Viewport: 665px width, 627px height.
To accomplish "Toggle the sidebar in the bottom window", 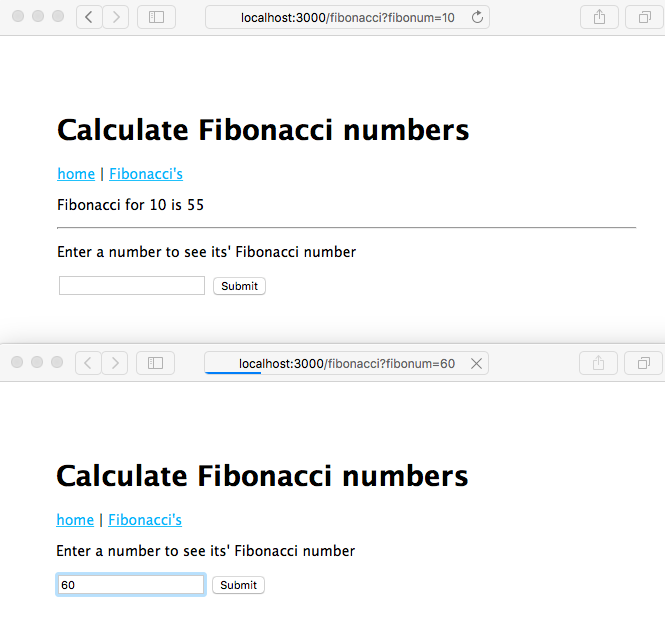I will coord(155,363).
